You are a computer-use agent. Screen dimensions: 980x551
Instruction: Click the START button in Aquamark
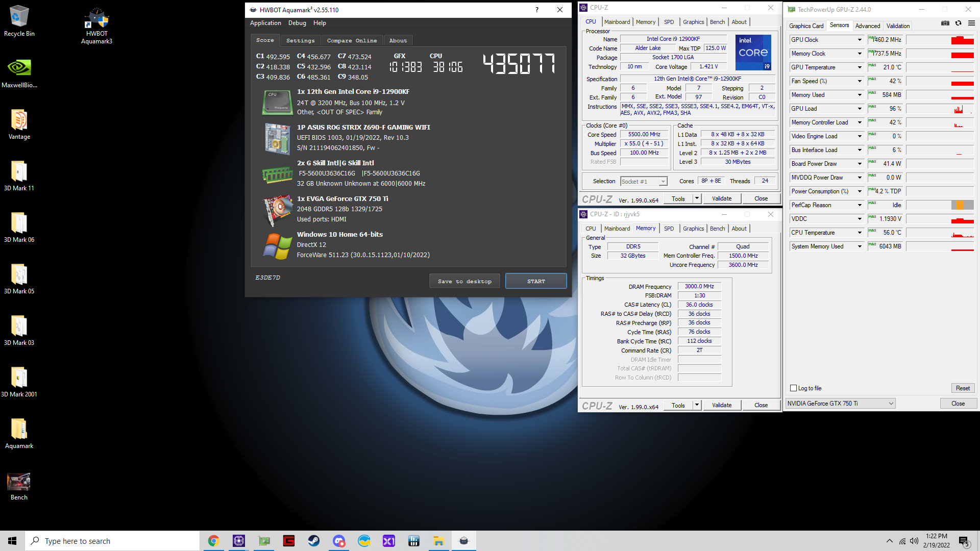point(536,281)
